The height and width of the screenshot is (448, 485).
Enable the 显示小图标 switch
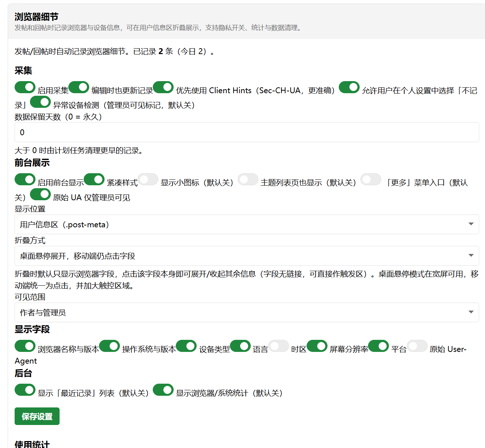click(148, 179)
